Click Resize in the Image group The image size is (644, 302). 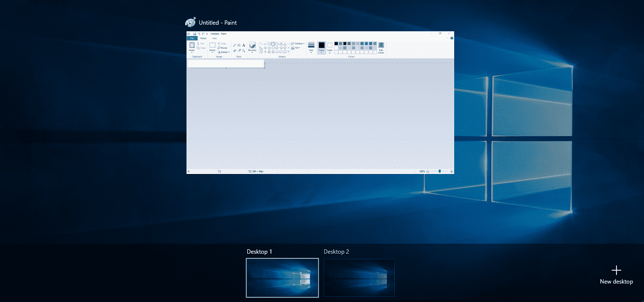(x=223, y=48)
